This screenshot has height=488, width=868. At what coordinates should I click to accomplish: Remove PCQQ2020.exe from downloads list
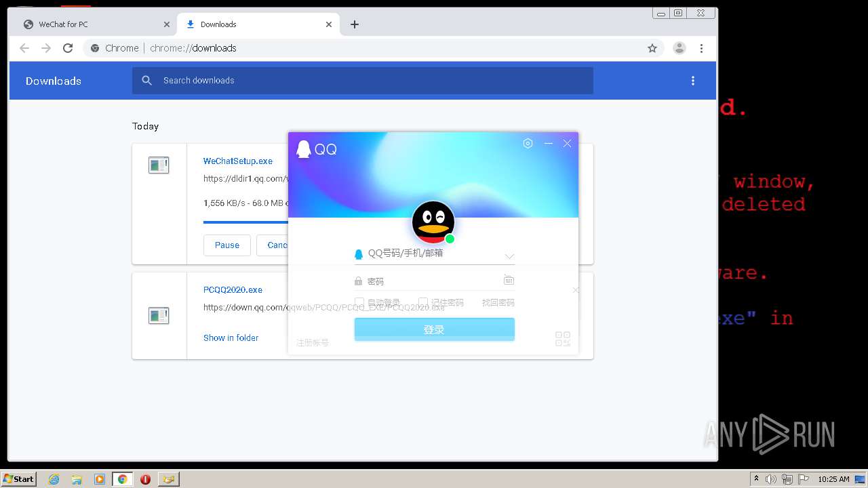576,290
